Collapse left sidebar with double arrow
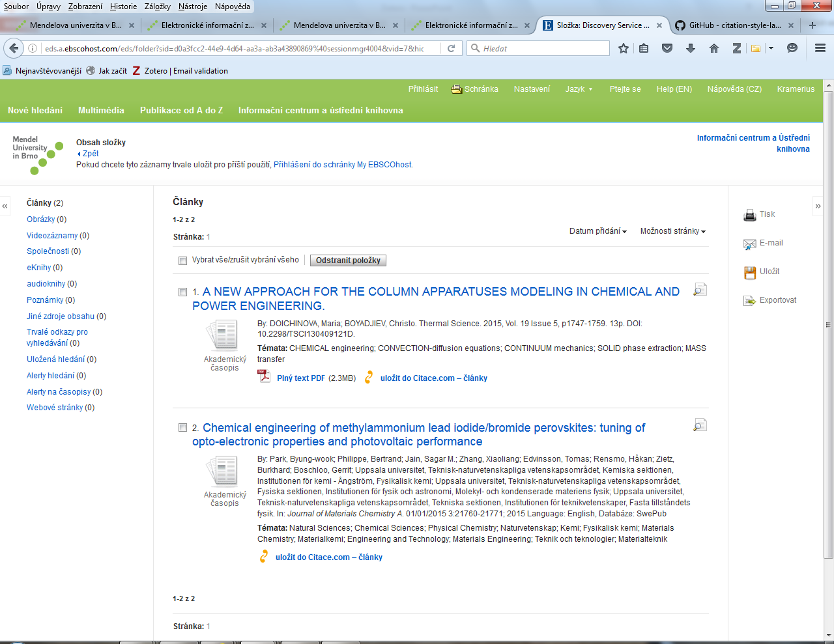The height and width of the screenshot is (644, 834). 5,206
